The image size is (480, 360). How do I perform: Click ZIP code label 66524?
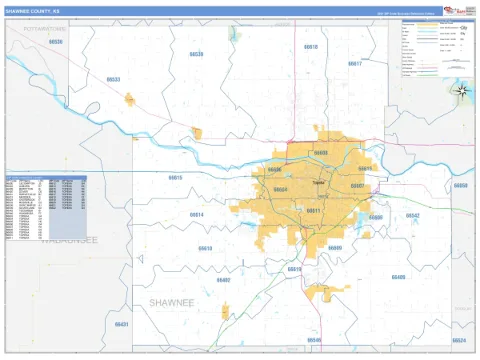click(459, 340)
